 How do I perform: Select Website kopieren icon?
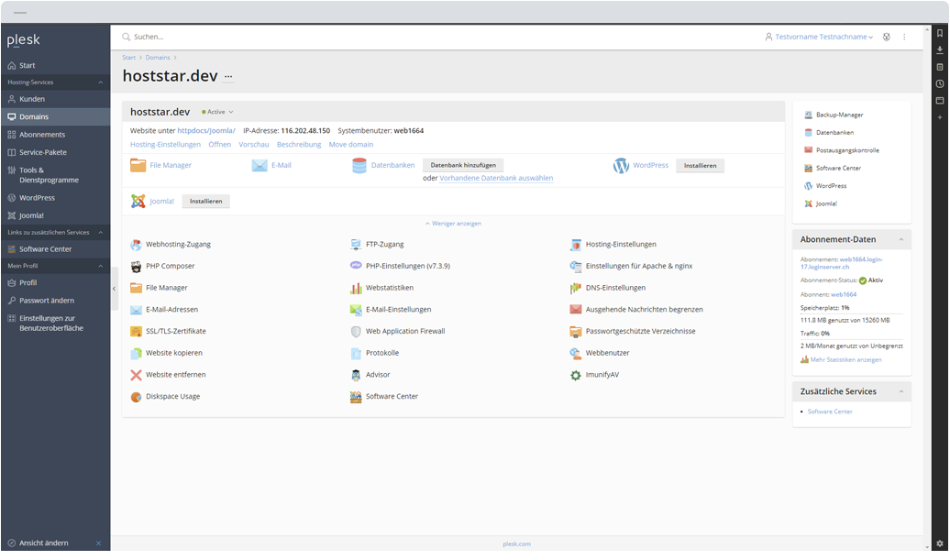tap(136, 354)
